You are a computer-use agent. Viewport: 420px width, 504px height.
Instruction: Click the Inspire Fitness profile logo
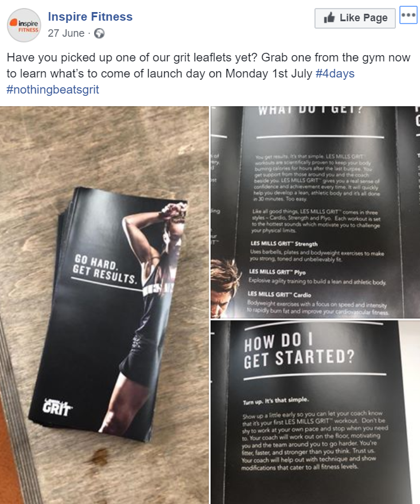pyautogui.click(x=24, y=25)
